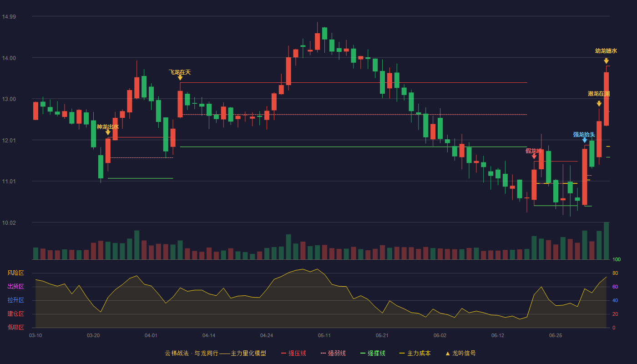This screenshot has width=637, height=364.
Task: Click the 04-24 date axis label
Action: point(267,335)
